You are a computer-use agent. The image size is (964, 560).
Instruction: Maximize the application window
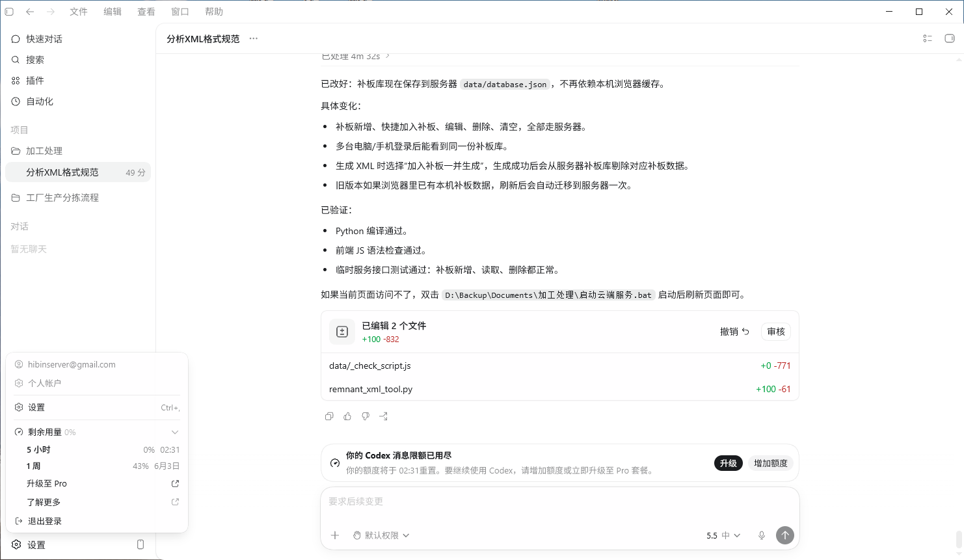(919, 12)
